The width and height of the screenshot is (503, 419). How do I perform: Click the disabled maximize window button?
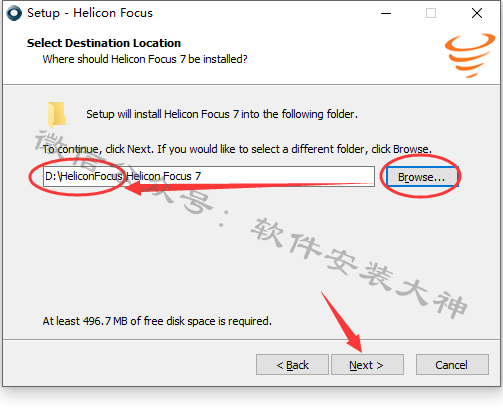431,13
